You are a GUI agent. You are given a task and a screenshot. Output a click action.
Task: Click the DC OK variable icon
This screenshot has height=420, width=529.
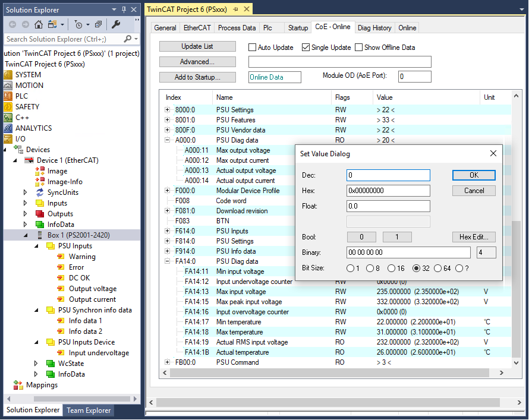click(61, 278)
